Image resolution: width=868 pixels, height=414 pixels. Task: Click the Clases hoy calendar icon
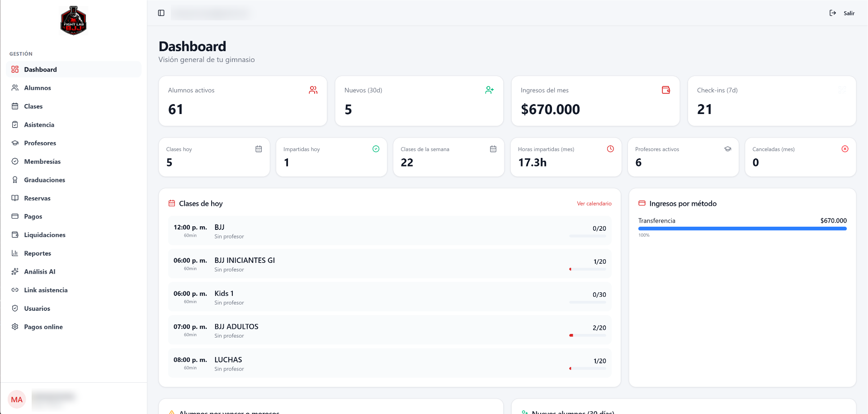pyautogui.click(x=259, y=149)
